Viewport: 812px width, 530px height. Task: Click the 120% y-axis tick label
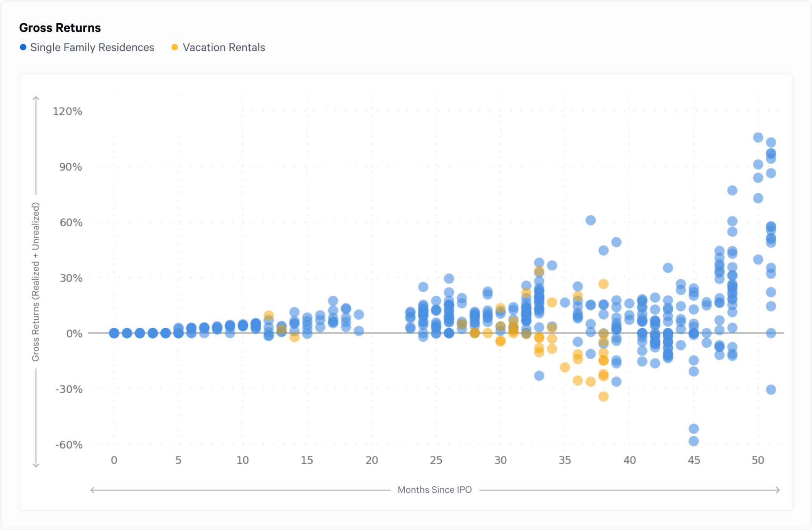click(x=67, y=111)
